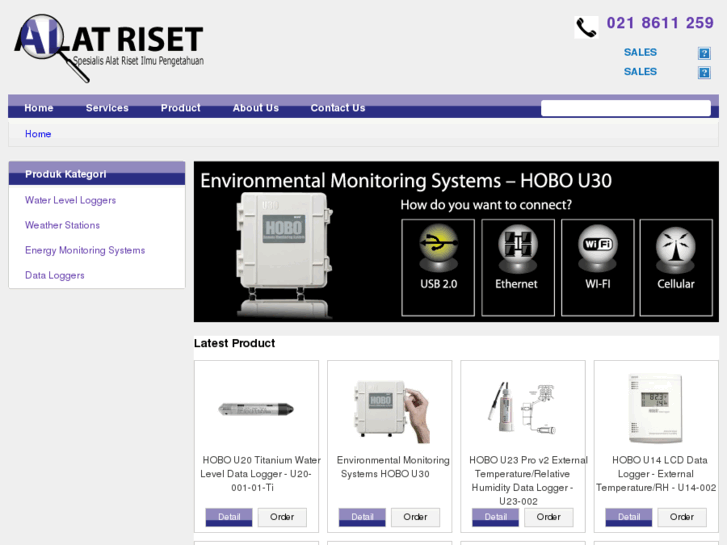Click the search input field in navigation bar

point(625,108)
